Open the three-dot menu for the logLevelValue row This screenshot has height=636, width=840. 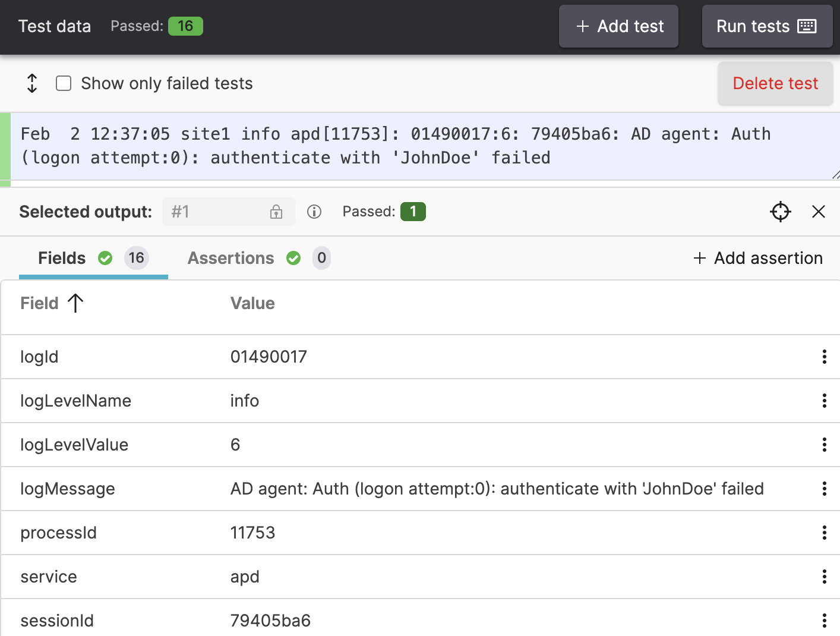(825, 445)
